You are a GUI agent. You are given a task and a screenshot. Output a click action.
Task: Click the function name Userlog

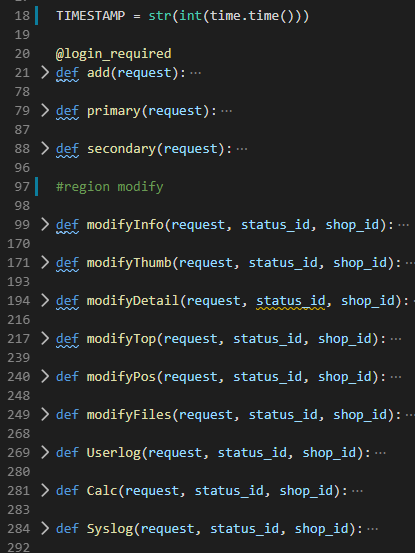pyautogui.click(x=114, y=453)
